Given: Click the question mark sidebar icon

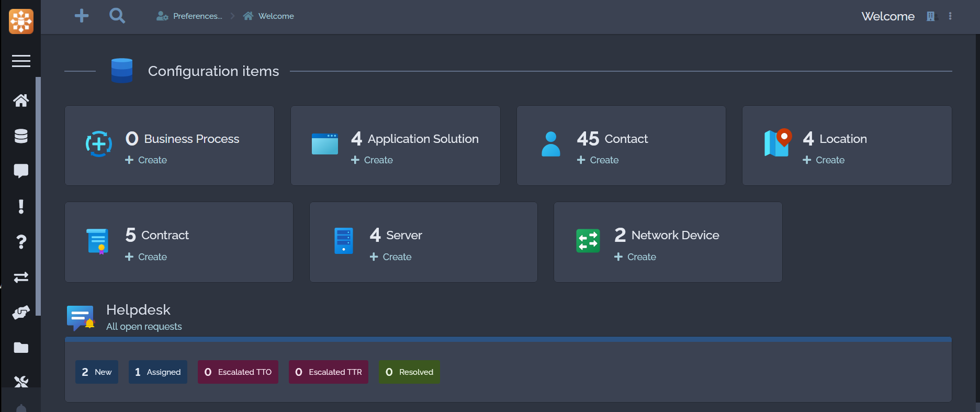Looking at the screenshot, I should [x=21, y=242].
